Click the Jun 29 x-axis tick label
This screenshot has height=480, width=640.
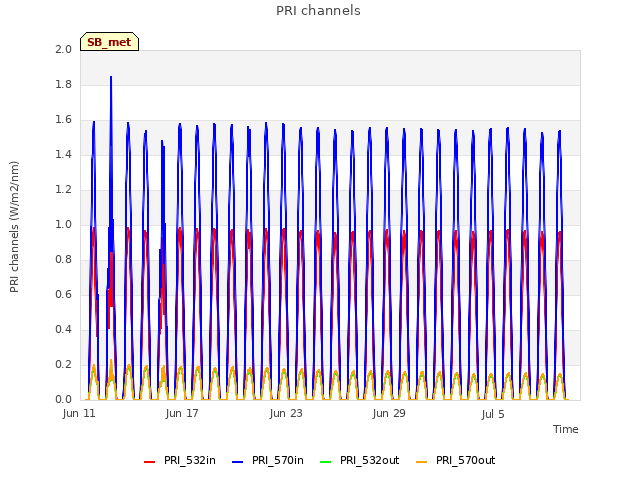(389, 413)
